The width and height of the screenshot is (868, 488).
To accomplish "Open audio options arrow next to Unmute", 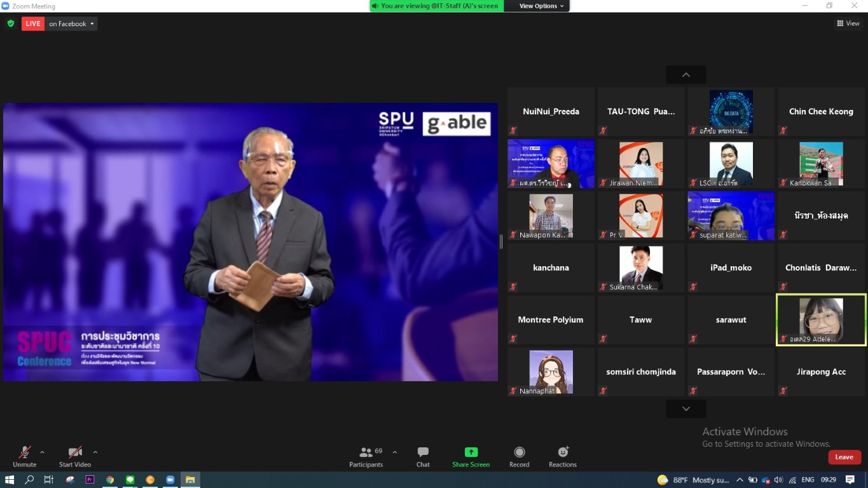I will click(42, 452).
